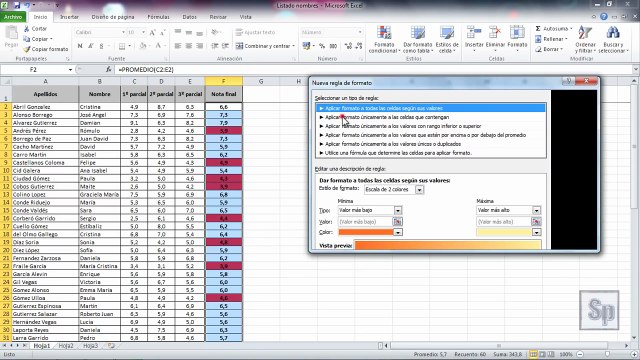Click the Mínima Valor input field

point(365,222)
